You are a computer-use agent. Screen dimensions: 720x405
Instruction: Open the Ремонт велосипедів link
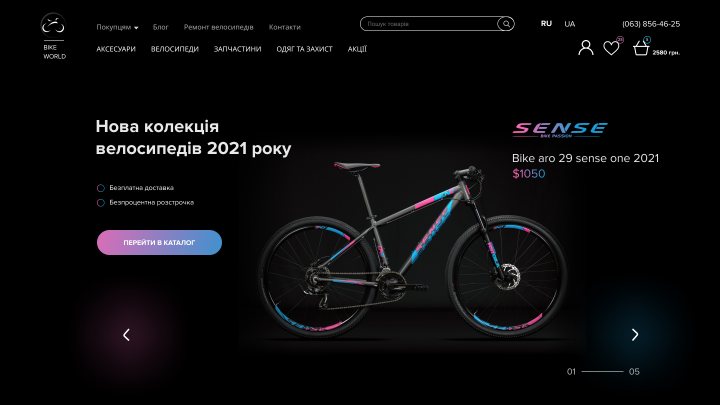[219, 27]
